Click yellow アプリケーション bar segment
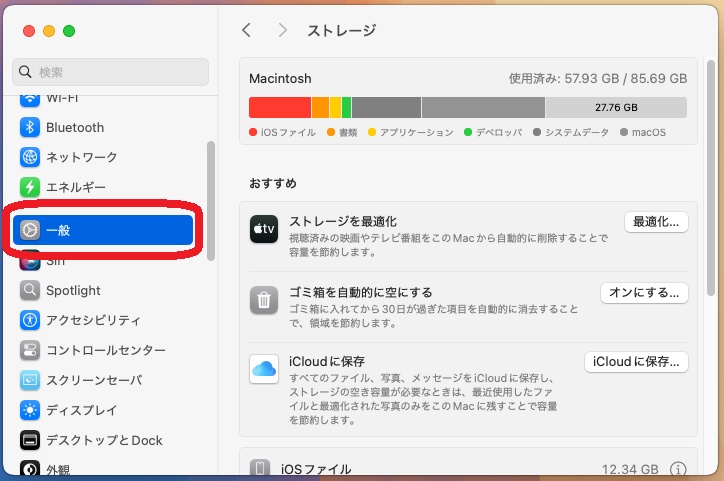Image resolution: width=724 pixels, height=481 pixels. [x=336, y=108]
